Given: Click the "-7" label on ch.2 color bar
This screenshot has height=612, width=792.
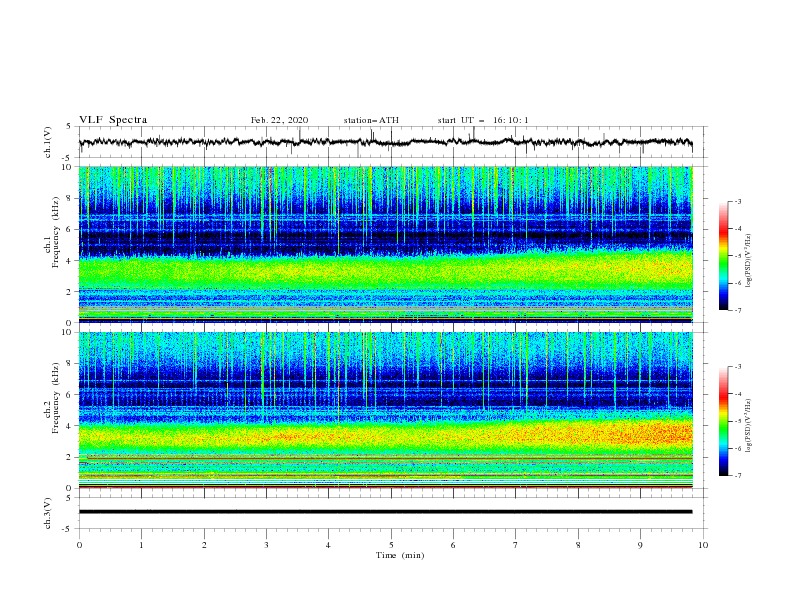Looking at the screenshot, I should (x=737, y=476).
